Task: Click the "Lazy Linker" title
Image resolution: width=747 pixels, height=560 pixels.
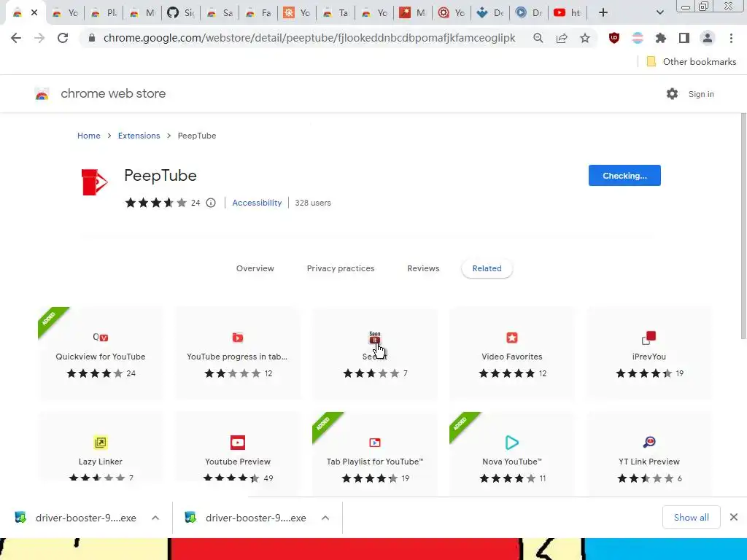Action: point(101,462)
